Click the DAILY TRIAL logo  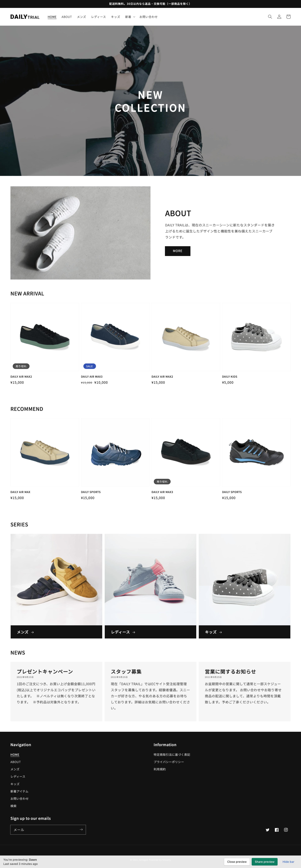(25, 17)
